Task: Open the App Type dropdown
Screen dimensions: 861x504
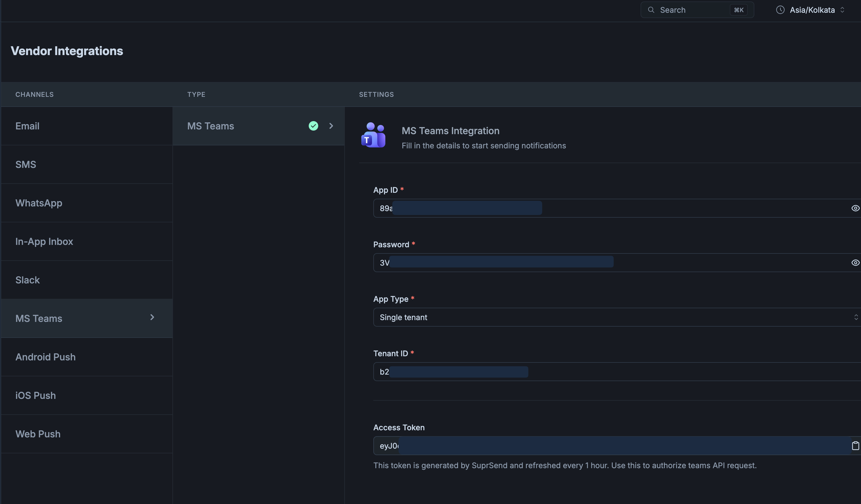Action: pyautogui.click(x=617, y=317)
